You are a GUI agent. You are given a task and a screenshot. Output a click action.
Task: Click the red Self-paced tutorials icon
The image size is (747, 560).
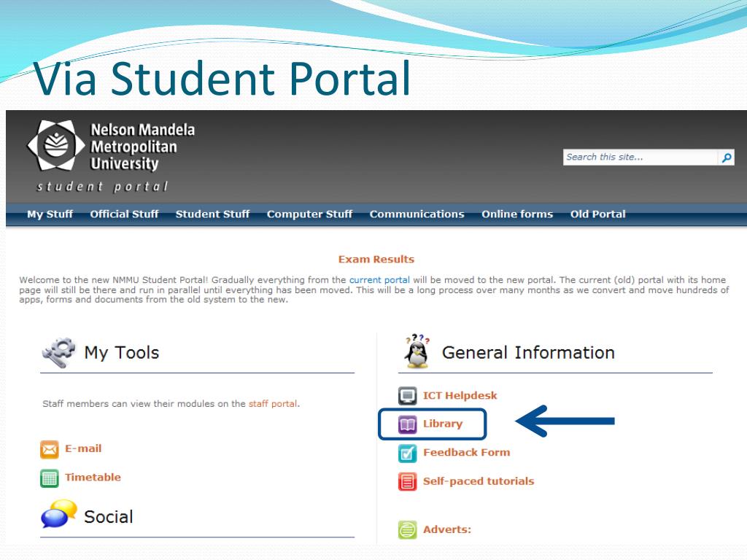coord(407,481)
